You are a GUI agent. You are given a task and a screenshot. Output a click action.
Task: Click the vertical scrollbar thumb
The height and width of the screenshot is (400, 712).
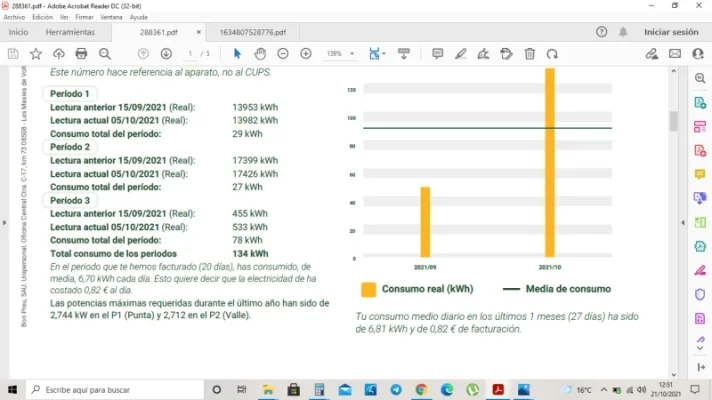673,121
